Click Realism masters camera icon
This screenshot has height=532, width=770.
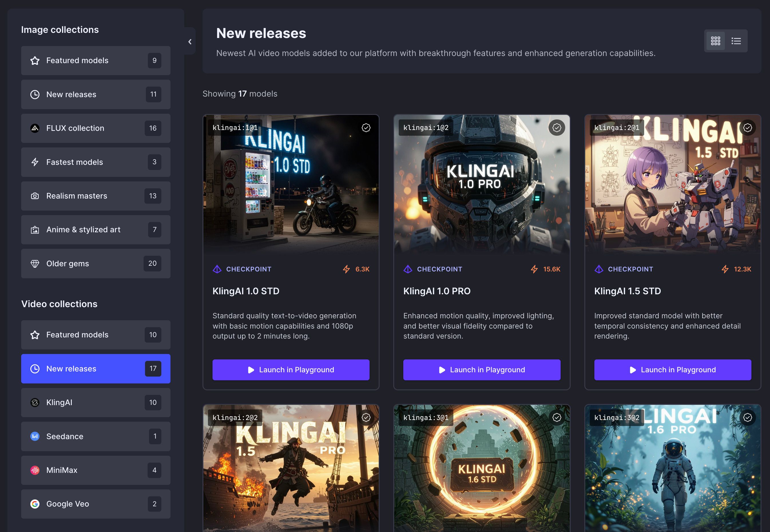[x=35, y=196]
